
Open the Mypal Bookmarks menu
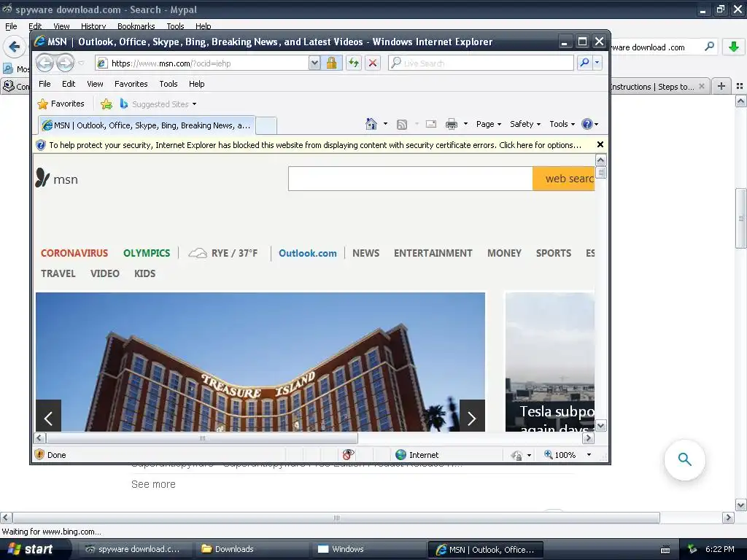[x=136, y=26]
